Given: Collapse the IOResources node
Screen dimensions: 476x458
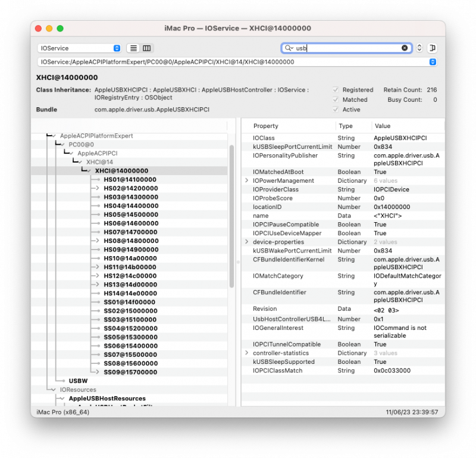Looking at the screenshot, I should 54,390.
